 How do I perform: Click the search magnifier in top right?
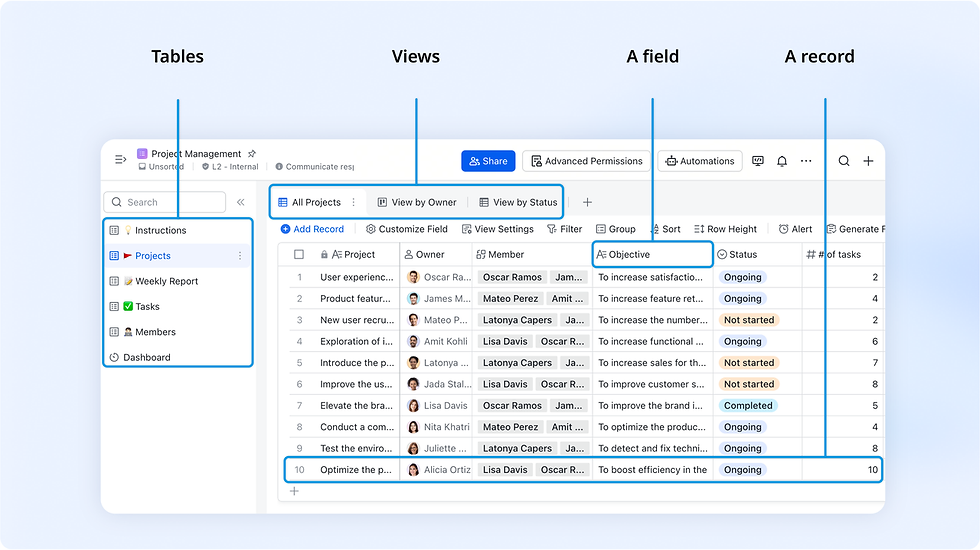coord(844,161)
